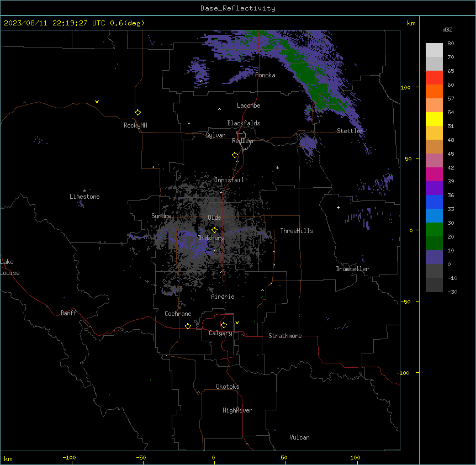Click the Strathmore town label

pos(285,336)
